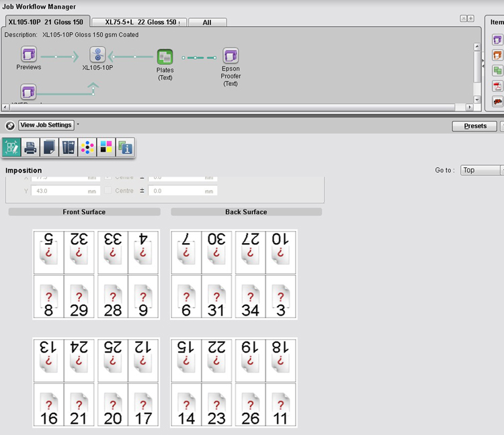The image size is (504, 435).
Task: Select page 9 thumbnail on front surface
Action: (143, 297)
